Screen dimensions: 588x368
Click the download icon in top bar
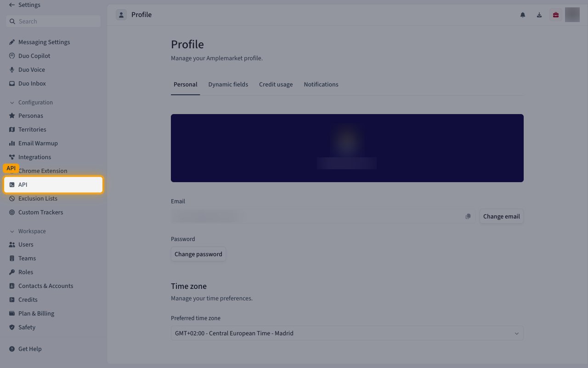point(539,15)
